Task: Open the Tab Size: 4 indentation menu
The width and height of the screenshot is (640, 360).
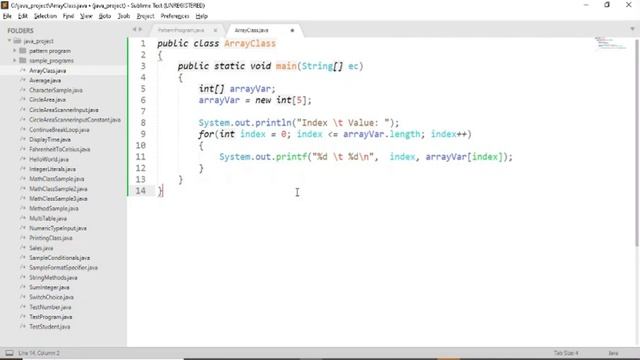Action: coord(566,353)
